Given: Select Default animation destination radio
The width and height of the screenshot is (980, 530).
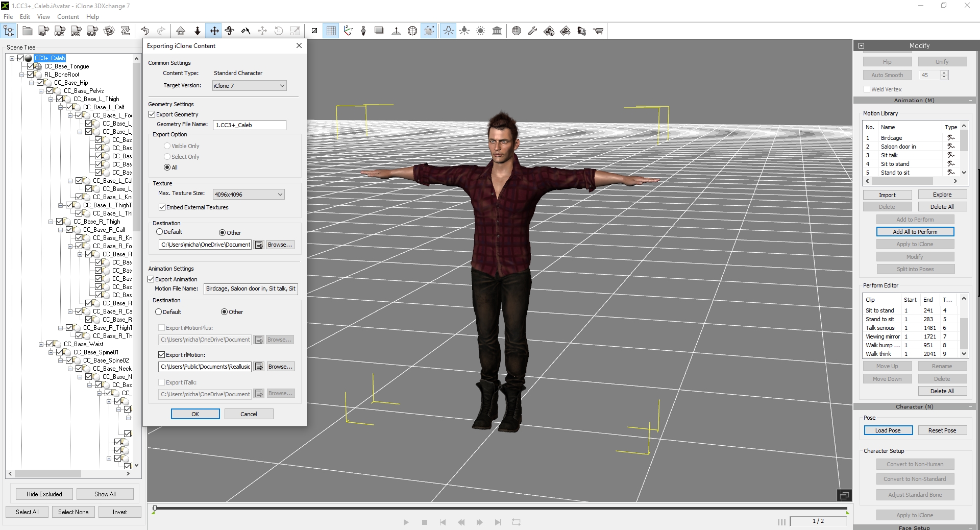Looking at the screenshot, I should tap(158, 312).
